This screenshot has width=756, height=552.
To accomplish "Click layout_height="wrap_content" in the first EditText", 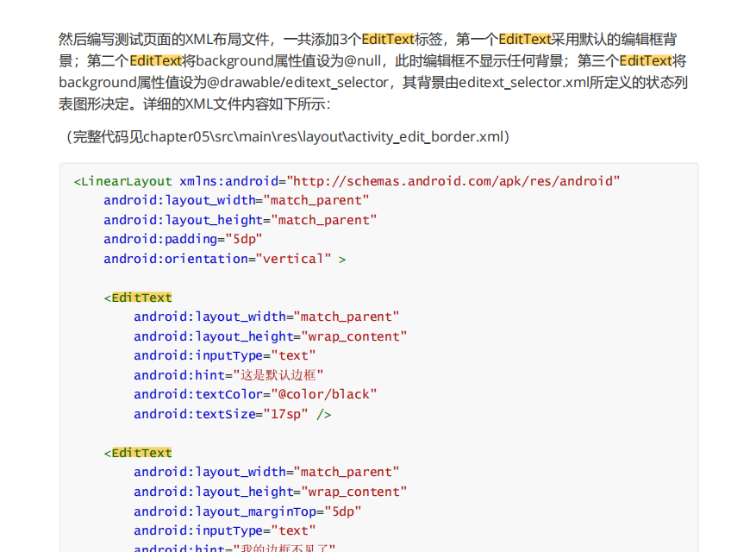I will pos(301,336).
